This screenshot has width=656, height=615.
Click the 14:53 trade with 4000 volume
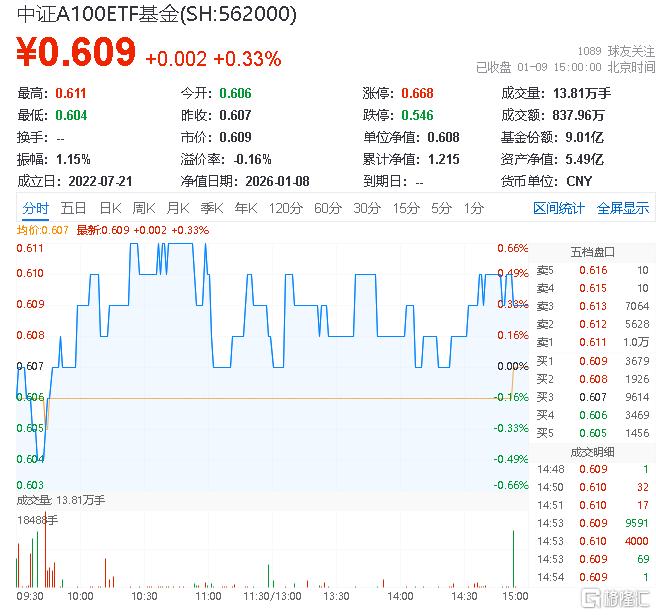pos(592,541)
